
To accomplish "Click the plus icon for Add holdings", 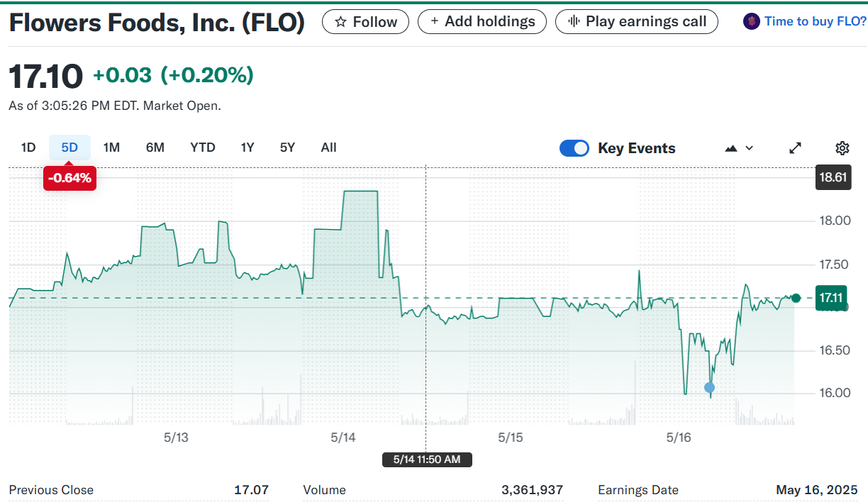I will (x=434, y=21).
